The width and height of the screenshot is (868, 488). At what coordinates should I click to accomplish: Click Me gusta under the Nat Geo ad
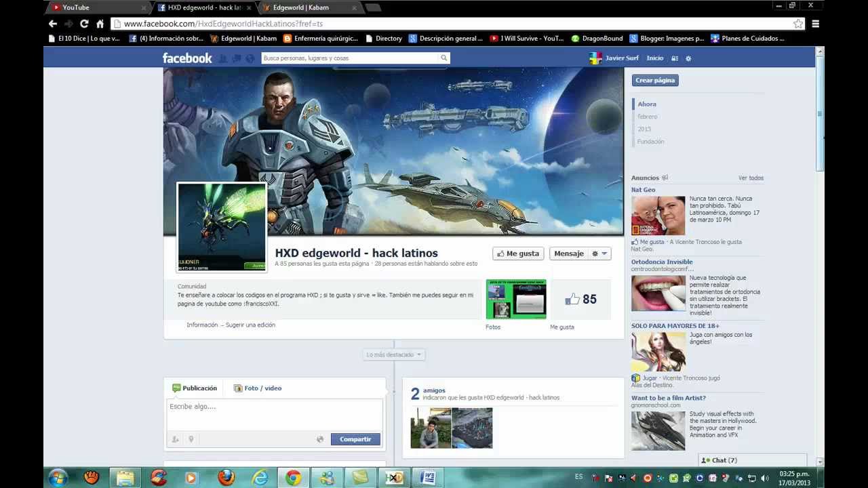(652, 242)
